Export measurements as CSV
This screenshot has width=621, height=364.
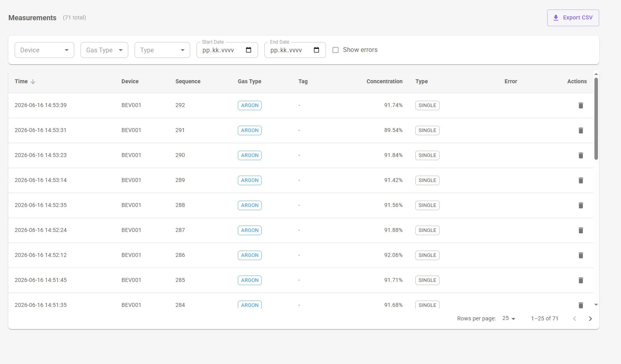(x=573, y=18)
